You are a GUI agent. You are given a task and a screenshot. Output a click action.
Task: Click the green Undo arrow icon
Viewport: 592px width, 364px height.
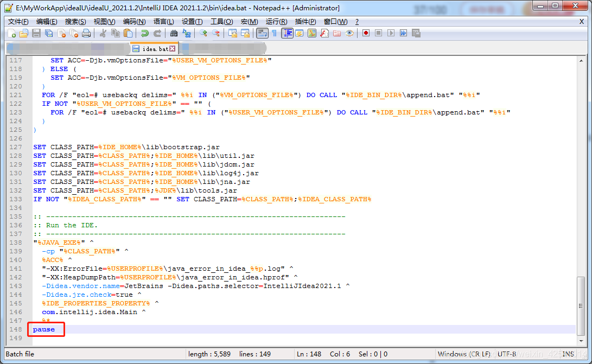coord(144,34)
